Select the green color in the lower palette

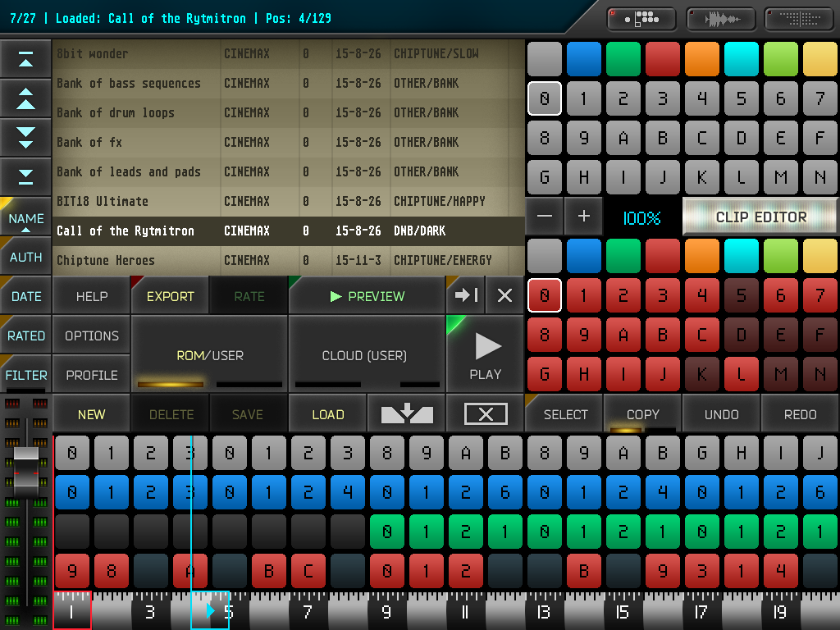623,256
